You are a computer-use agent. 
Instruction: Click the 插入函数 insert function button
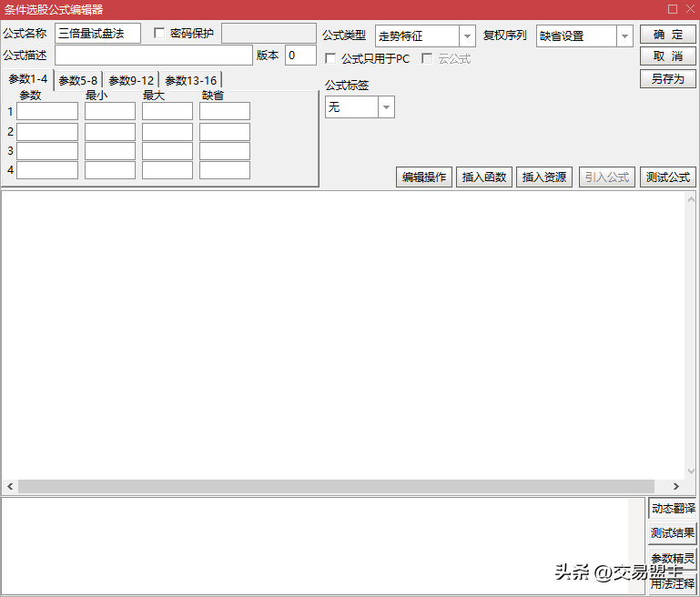click(x=484, y=177)
